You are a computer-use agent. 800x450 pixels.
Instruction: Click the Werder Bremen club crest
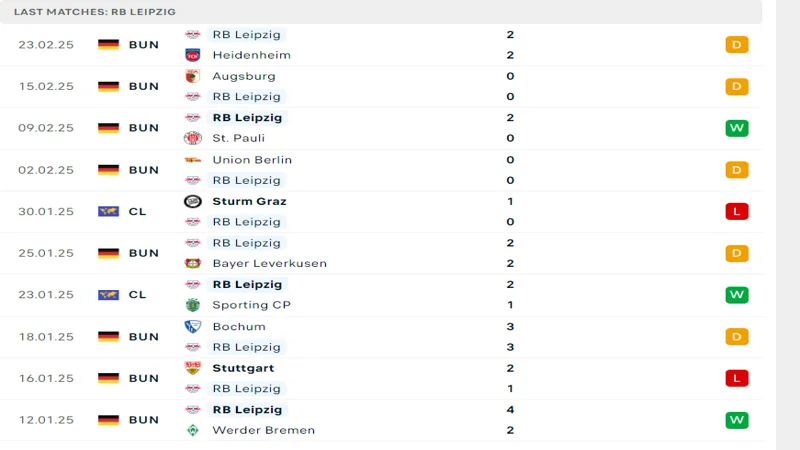tap(193, 430)
